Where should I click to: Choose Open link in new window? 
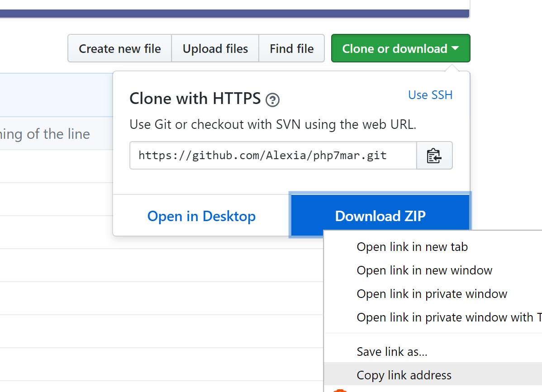pos(424,270)
